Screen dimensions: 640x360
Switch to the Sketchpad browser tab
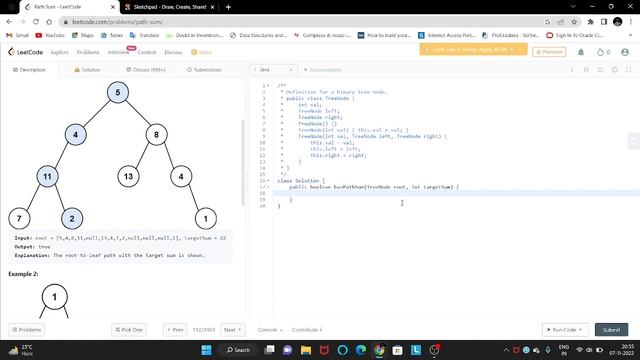(169, 7)
